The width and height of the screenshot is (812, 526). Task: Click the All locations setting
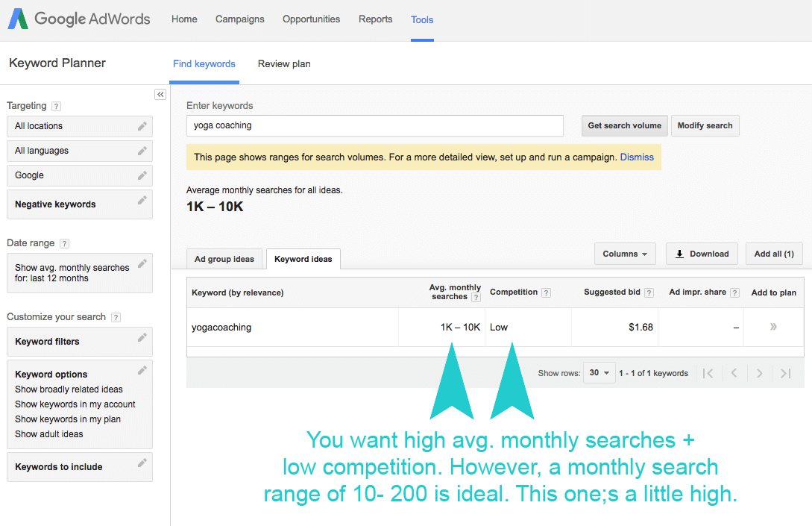[80, 126]
